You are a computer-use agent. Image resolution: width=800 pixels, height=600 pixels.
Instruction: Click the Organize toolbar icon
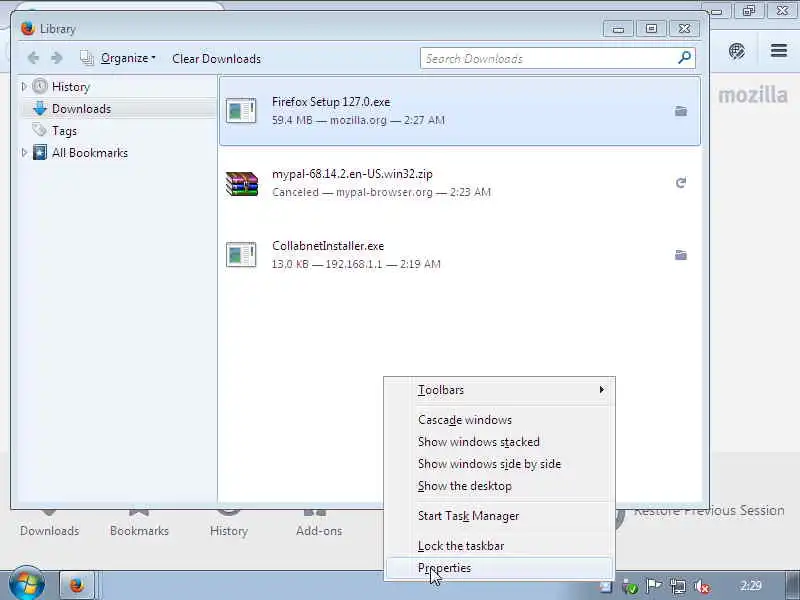tap(87, 58)
